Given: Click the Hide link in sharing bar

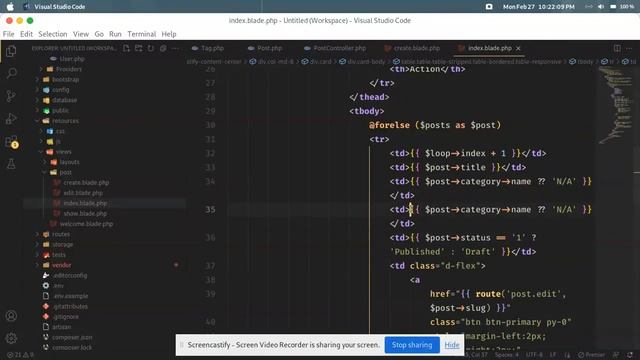Looking at the screenshot, I should (451, 345).
